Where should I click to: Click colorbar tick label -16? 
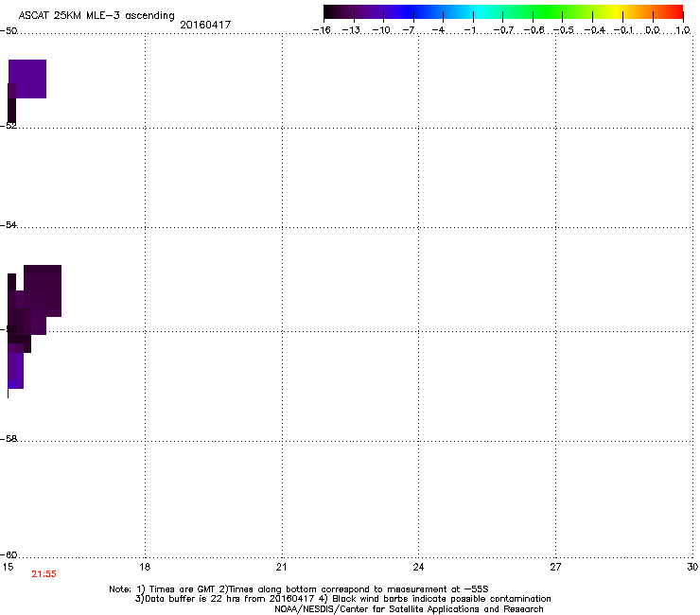(322, 30)
